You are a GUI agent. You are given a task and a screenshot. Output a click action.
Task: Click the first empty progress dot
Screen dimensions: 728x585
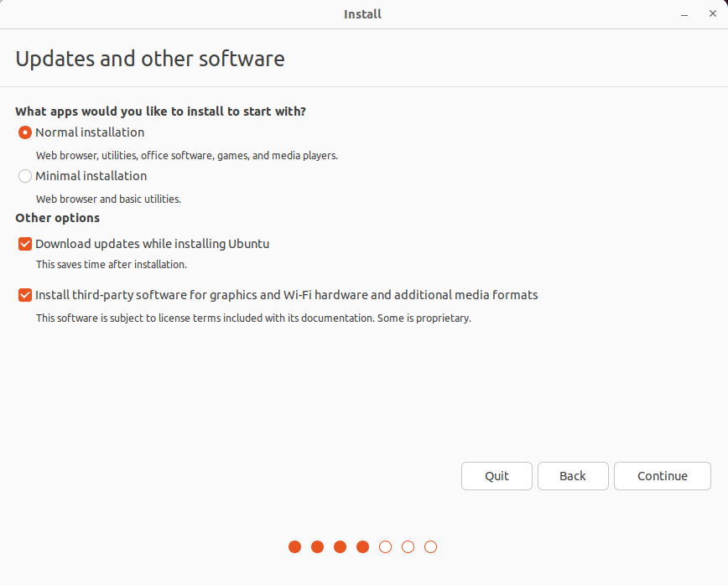pos(385,547)
